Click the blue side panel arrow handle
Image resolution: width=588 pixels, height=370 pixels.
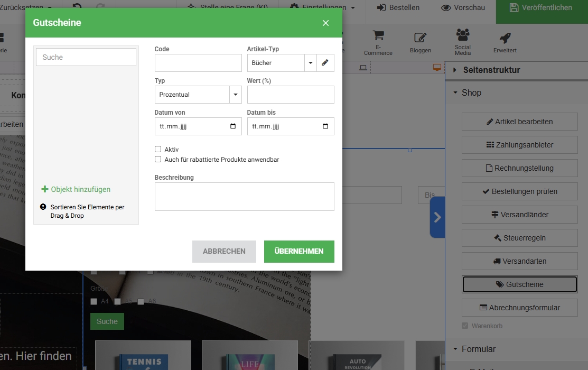tap(437, 217)
